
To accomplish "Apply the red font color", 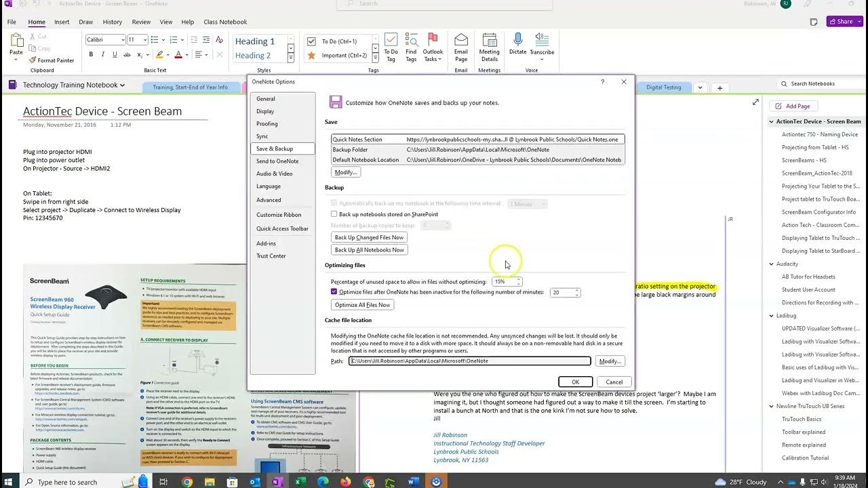I will (x=178, y=54).
